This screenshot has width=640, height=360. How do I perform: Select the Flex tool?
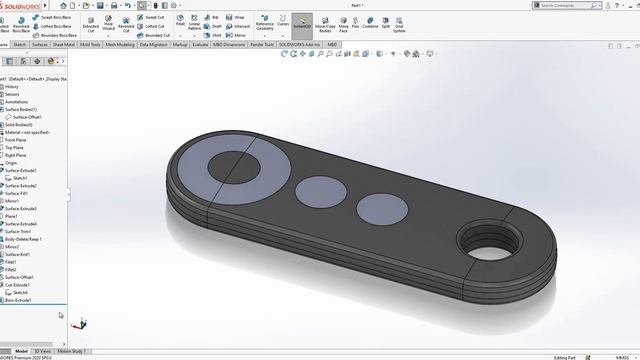[356, 23]
